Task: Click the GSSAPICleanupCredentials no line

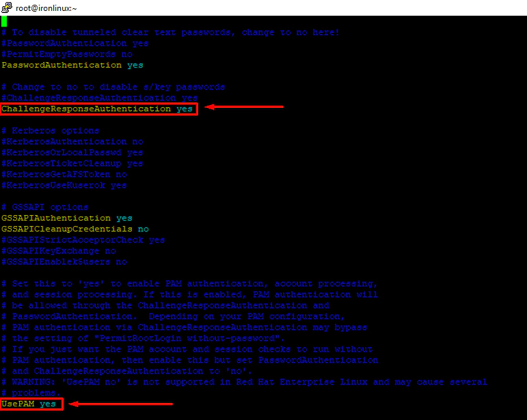Action: pos(75,229)
